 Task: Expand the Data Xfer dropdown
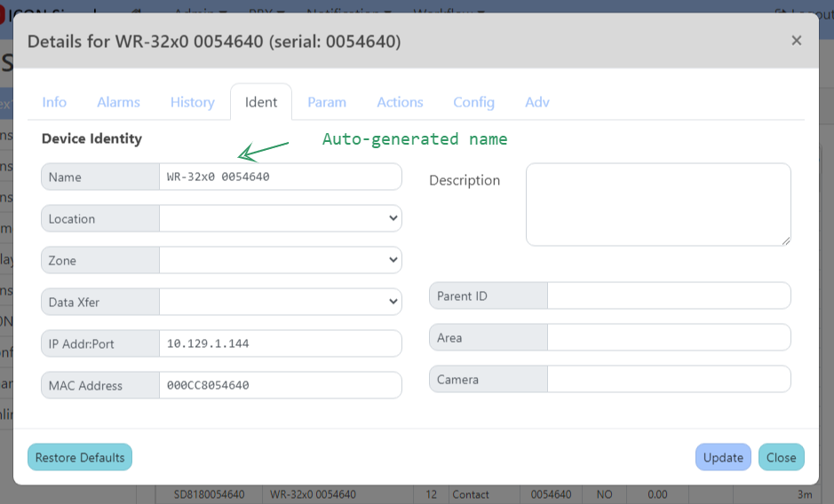tap(280, 302)
